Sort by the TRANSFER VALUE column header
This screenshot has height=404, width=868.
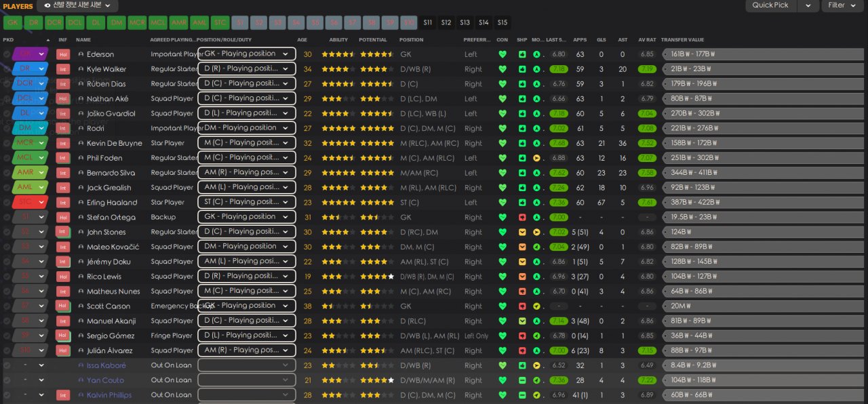(682, 39)
